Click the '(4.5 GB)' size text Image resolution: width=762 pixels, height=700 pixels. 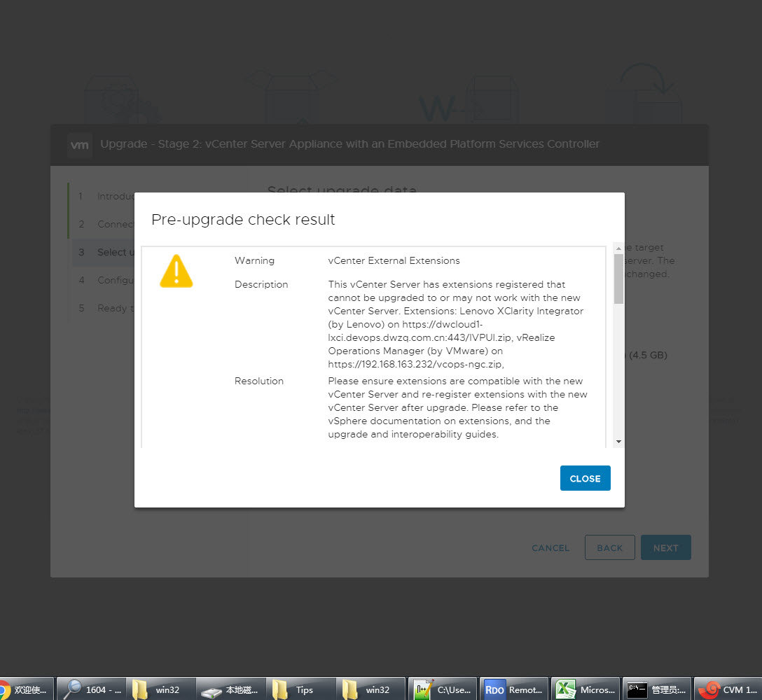point(649,355)
